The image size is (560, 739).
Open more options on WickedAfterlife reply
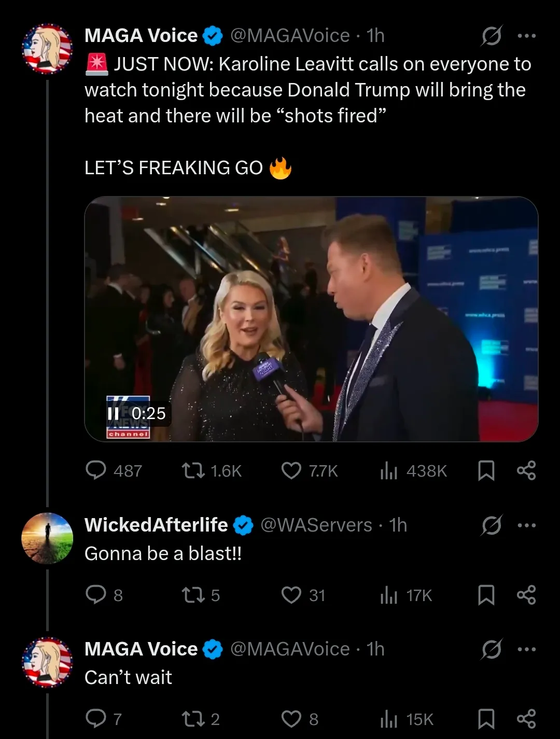click(x=527, y=525)
